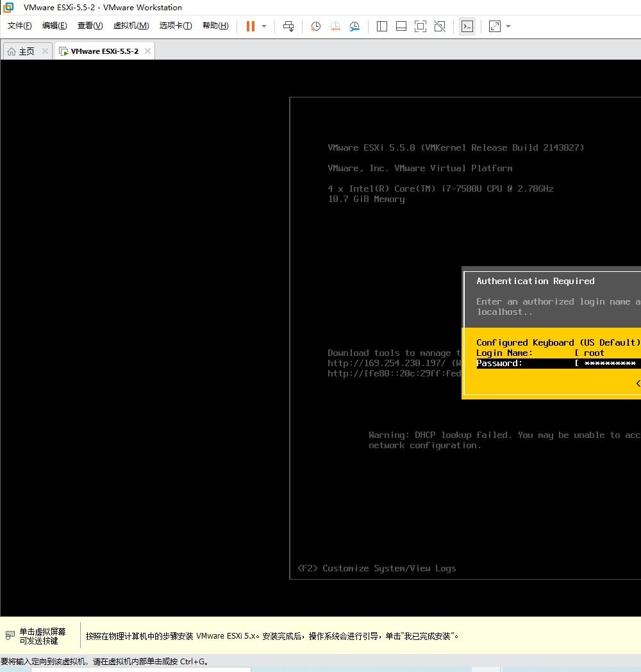Open the Snapshot Manager icon

[x=354, y=26]
